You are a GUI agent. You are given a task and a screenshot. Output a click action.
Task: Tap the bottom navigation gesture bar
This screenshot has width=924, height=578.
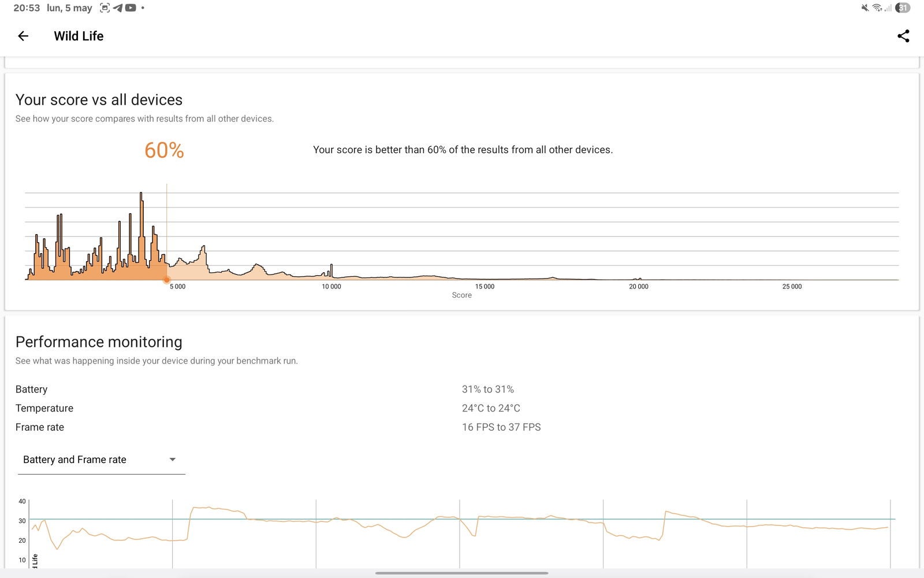pyautogui.click(x=461, y=573)
